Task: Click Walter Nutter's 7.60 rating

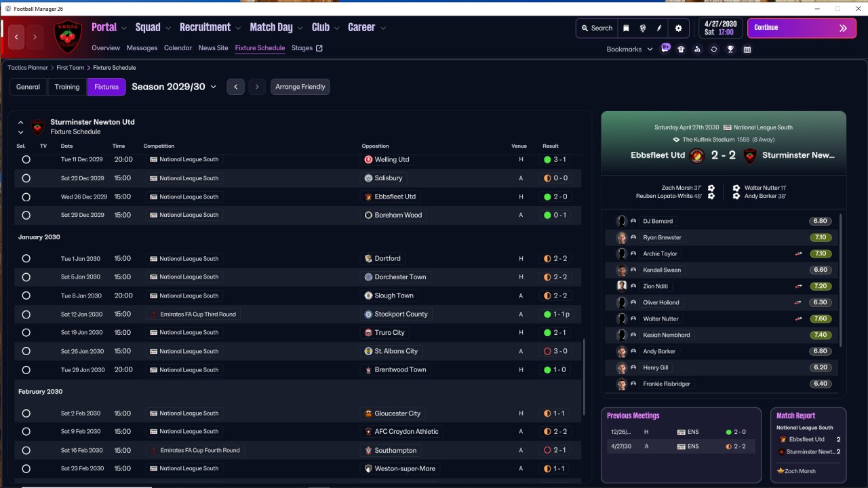Action: (821, 319)
